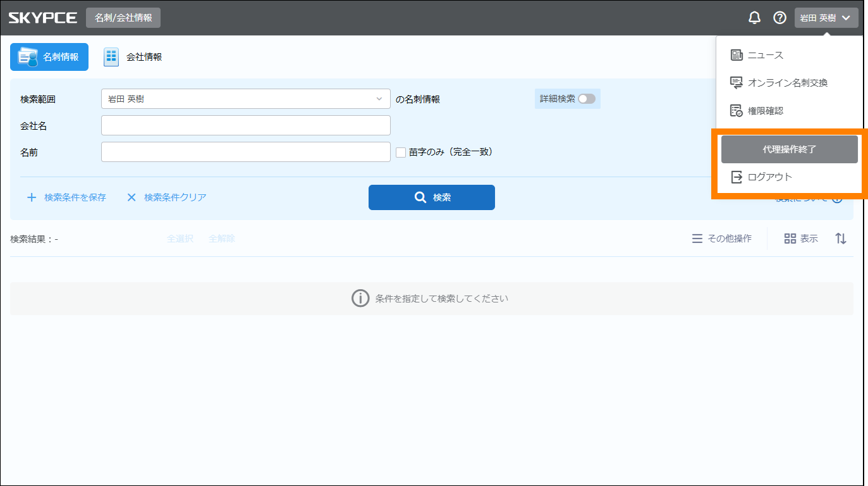868x486 pixels.
Task: Open ニュース from the user menu
Action: (765, 55)
